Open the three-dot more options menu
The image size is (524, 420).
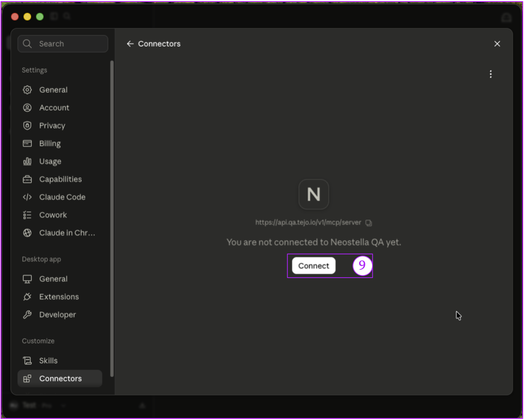pos(490,74)
